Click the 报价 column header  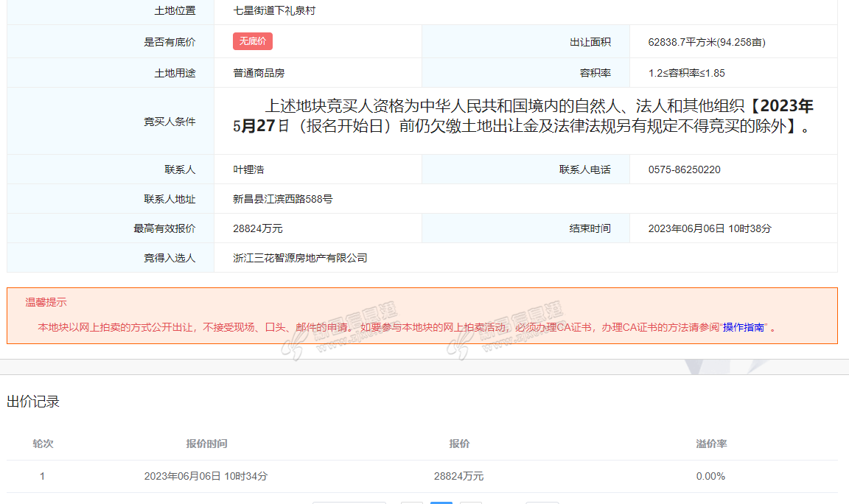[459, 444]
